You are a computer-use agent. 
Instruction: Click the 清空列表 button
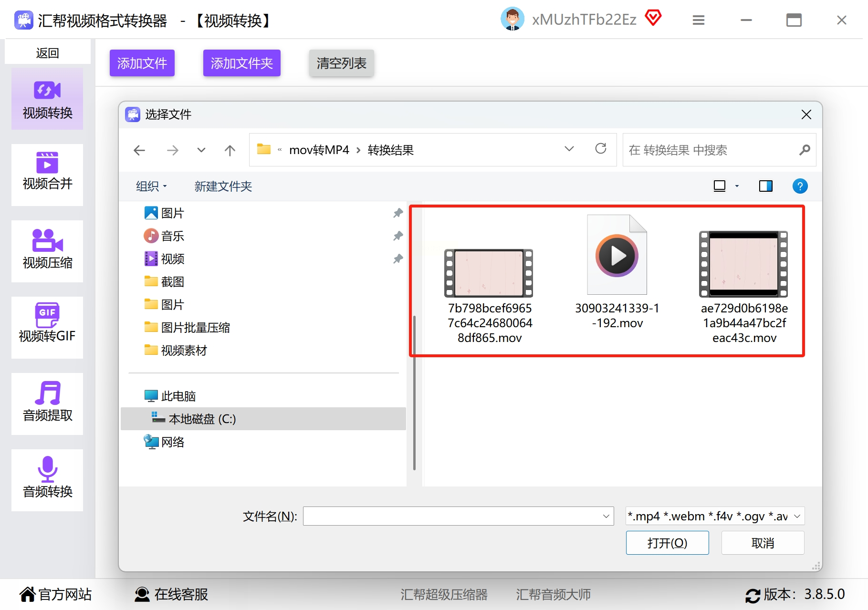tap(342, 63)
